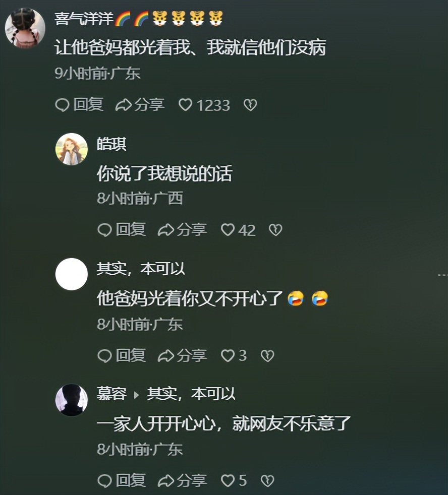The image size is (448, 495).
Task: Open username 慕容's profile
Action: (111, 394)
